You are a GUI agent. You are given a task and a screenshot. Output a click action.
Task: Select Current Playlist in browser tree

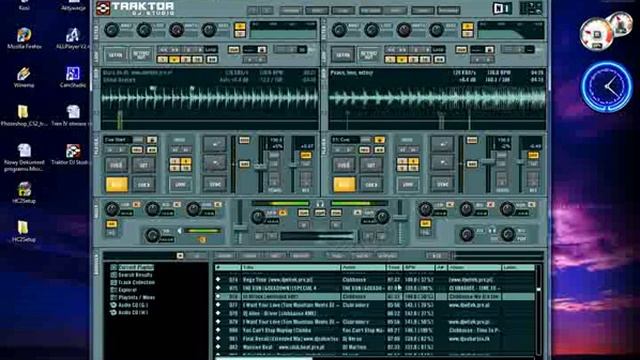136,267
